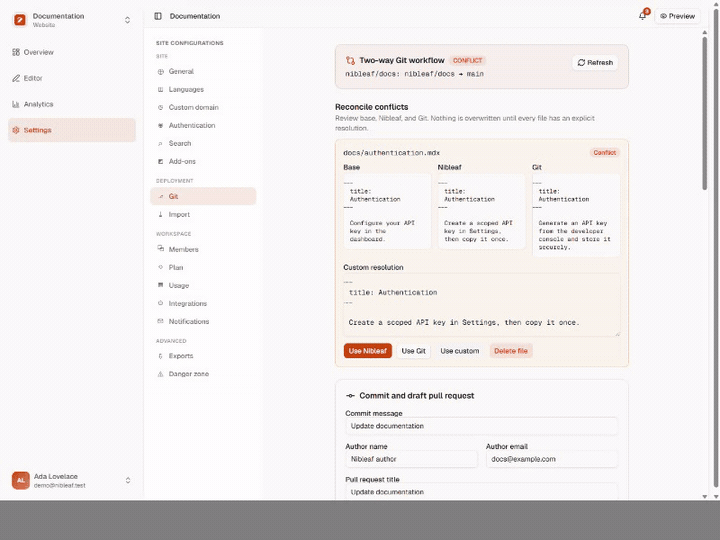This screenshot has height=540, width=720.
Task: Click the Author name field
Action: [x=411, y=459]
